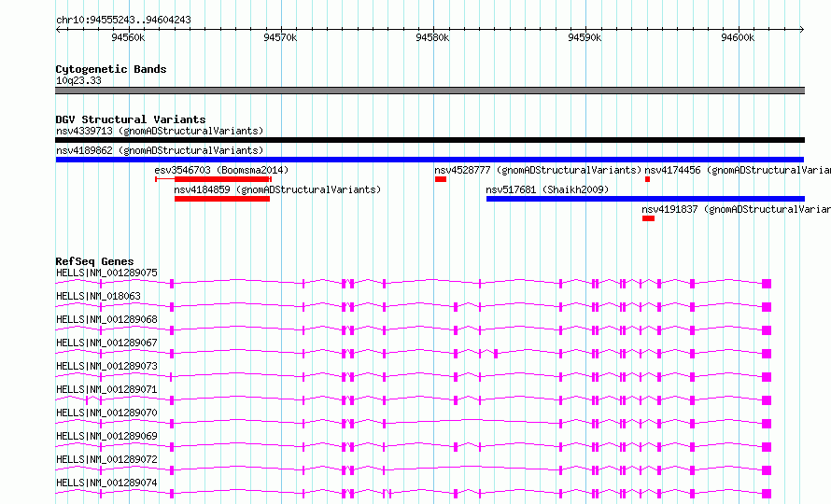Open the HELLS|NM_001289073 transcript label
The width and height of the screenshot is (831, 504).
click(x=106, y=366)
